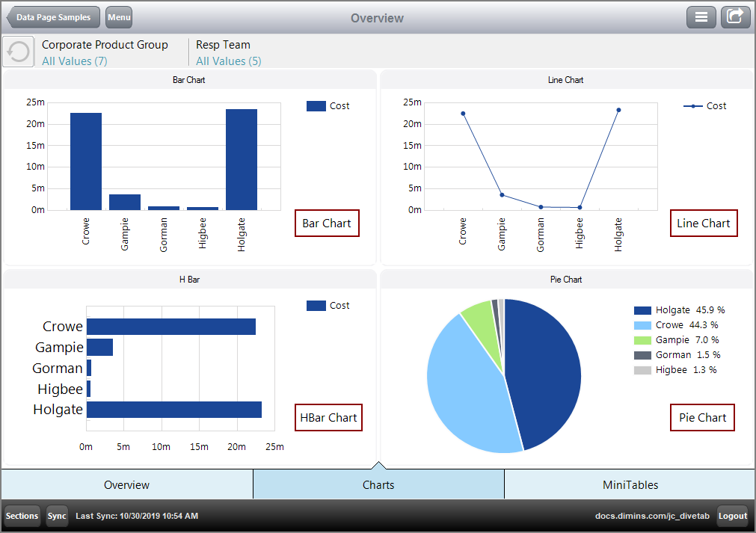Click the Higbee label in H Bar chart

click(x=61, y=389)
